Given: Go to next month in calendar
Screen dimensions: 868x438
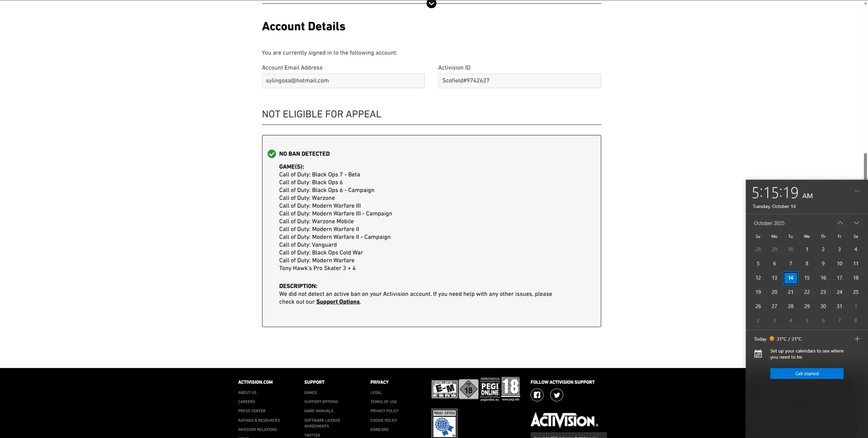Looking at the screenshot, I should point(856,223).
